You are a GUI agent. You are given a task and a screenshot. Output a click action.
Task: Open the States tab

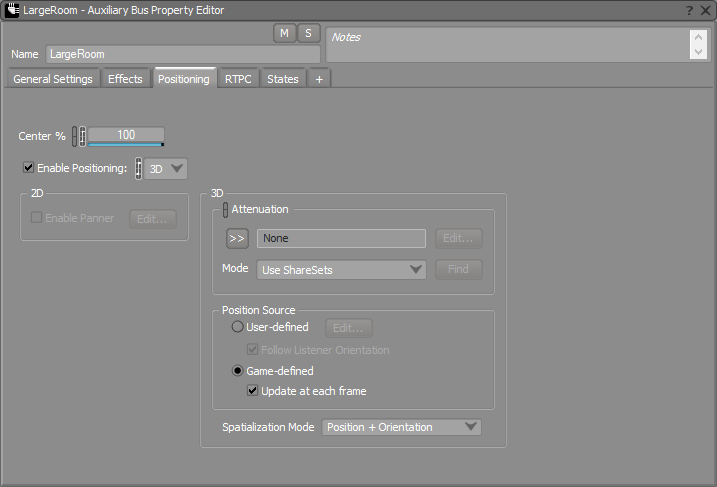283,79
